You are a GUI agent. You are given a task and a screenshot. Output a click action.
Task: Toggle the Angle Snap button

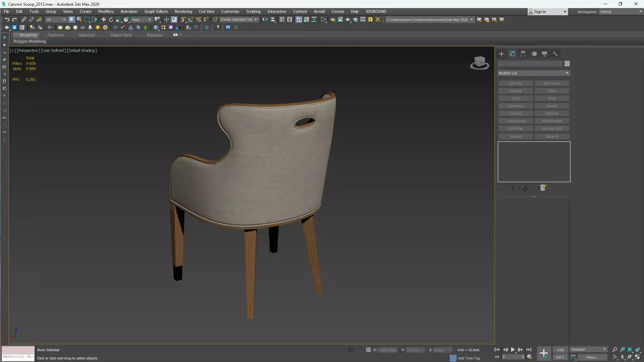pos(191,19)
